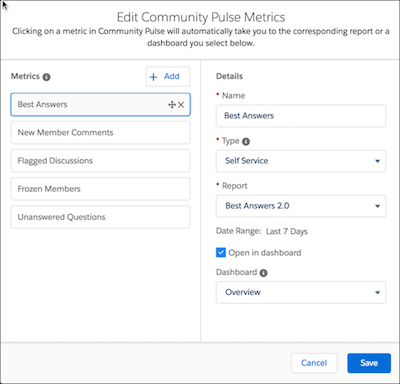This screenshot has height=384, width=400.
Task: Save the community pulse metrics
Action: coord(369,363)
